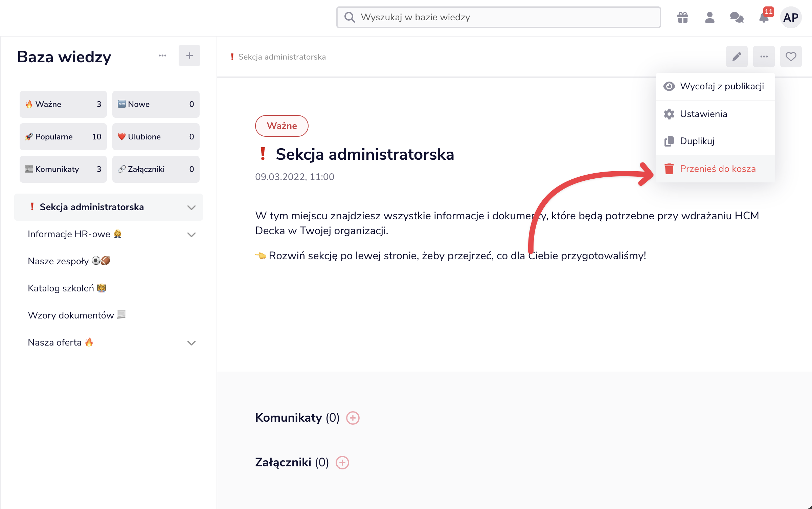Screen dimensions: 812x509
Task: Open the Ważne filter tile
Action: [63, 104]
